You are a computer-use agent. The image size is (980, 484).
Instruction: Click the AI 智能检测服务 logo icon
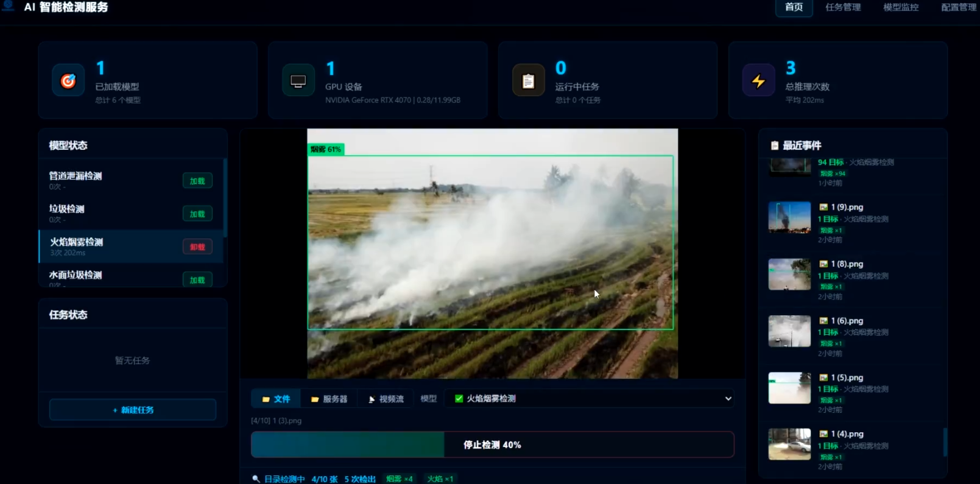(x=9, y=5)
